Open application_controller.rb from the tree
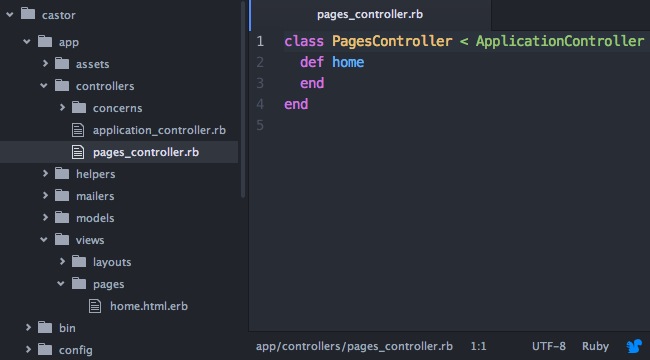 coord(159,130)
